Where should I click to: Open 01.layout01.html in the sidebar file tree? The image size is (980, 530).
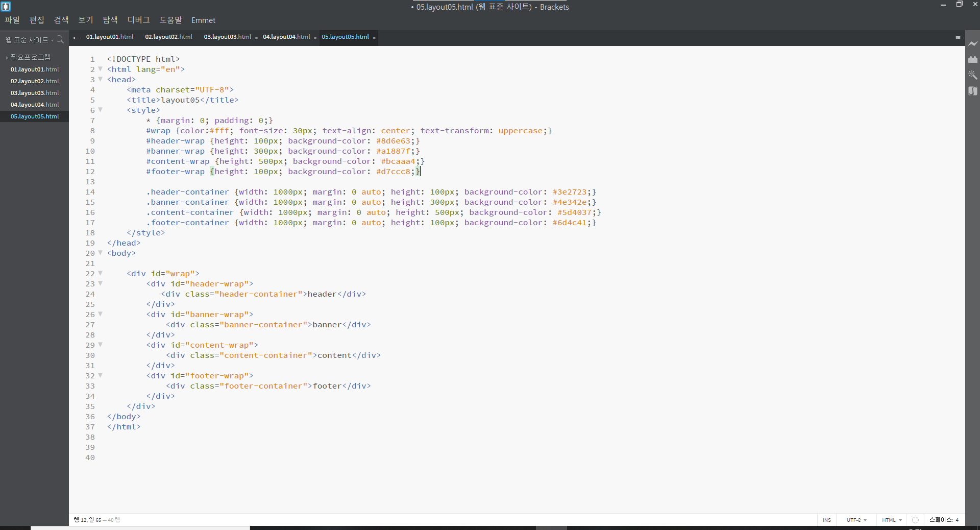click(35, 69)
